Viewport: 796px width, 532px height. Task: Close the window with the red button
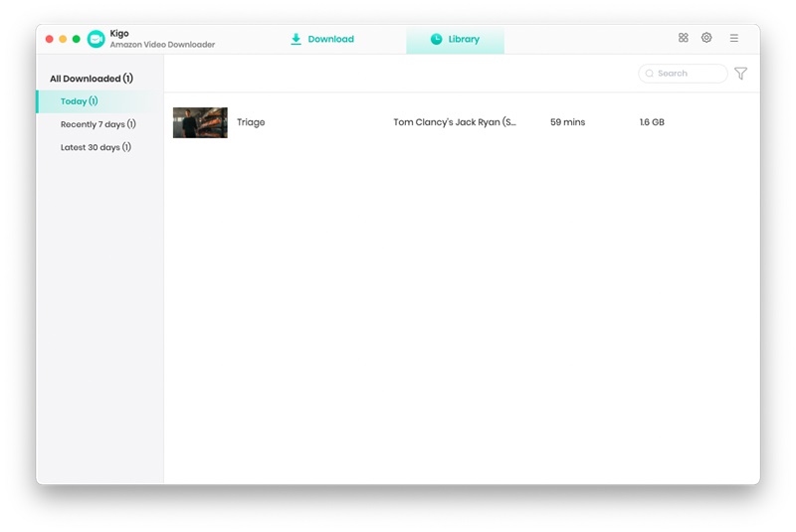click(x=49, y=39)
